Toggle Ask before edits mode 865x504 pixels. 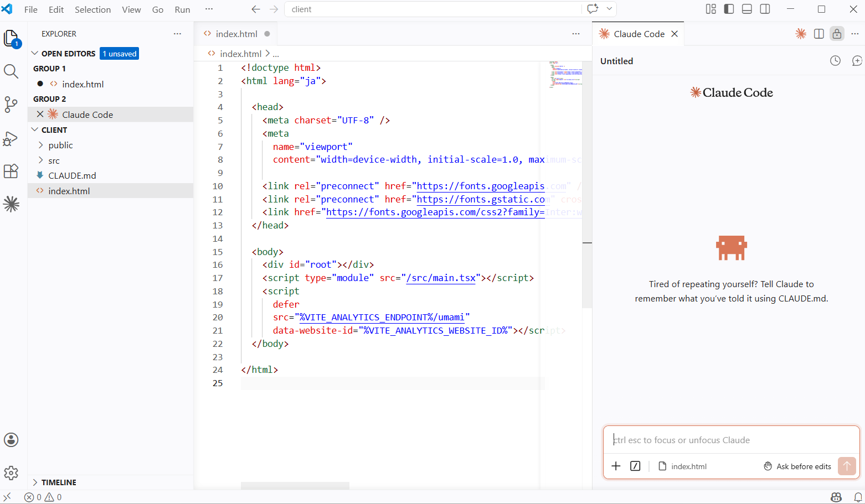click(797, 466)
